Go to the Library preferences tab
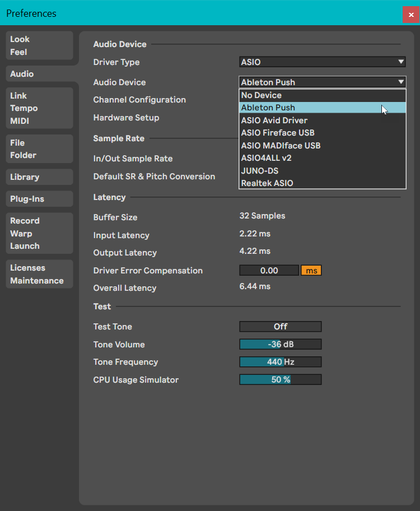Screen dimensions: 420x511 coord(39,177)
